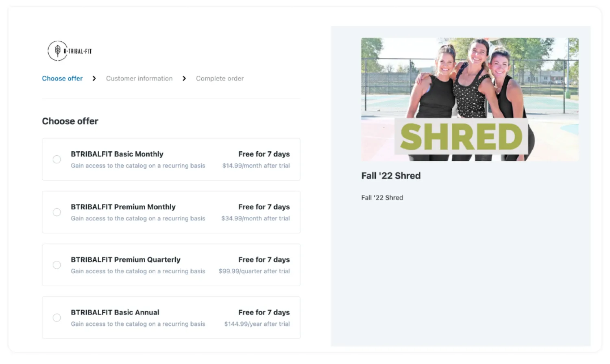Go to the Choose offer step
Viewport: 610px width, 364px height.
62,78
